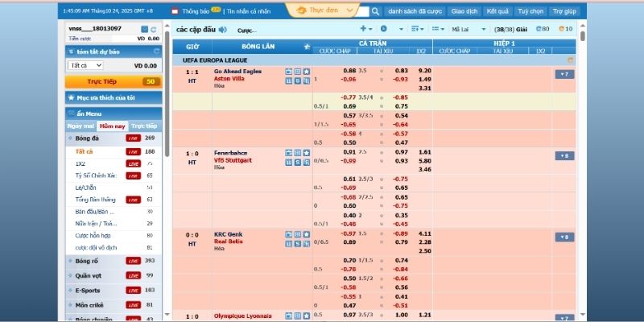
Task: Expand more bets for Go Ahead Eagles match
Action: coord(563,74)
